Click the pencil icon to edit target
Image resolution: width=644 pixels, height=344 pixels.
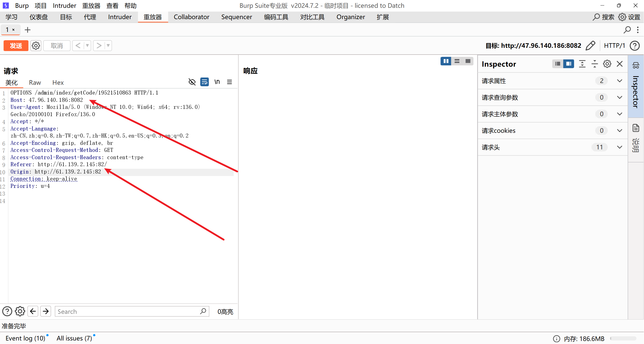[x=590, y=46]
